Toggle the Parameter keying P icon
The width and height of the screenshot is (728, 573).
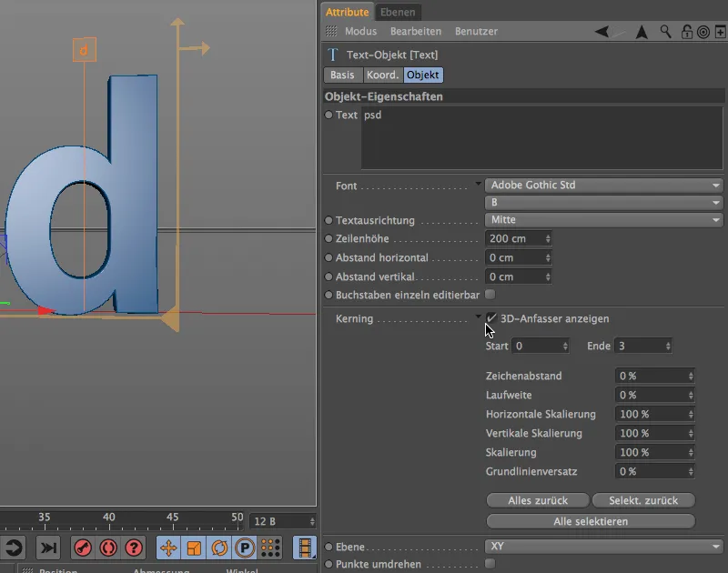tap(245, 548)
